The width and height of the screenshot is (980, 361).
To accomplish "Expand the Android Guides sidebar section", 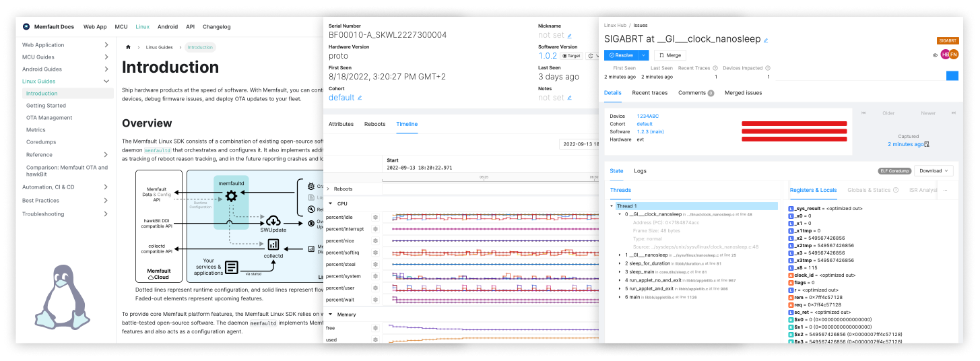I will click(x=106, y=69).
